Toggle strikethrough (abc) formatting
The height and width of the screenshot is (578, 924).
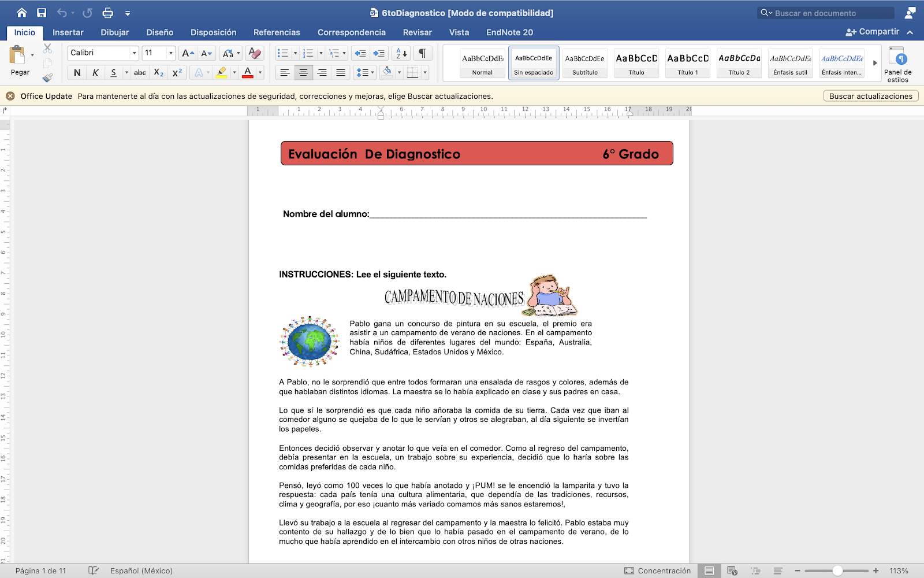pyautogui.click(x=140, y=72)
